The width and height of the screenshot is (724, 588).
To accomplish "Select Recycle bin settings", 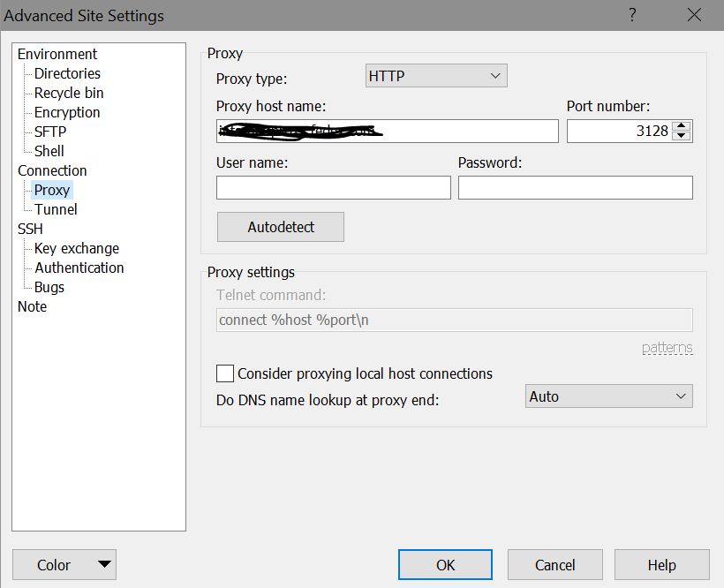I will pos(68,93).
